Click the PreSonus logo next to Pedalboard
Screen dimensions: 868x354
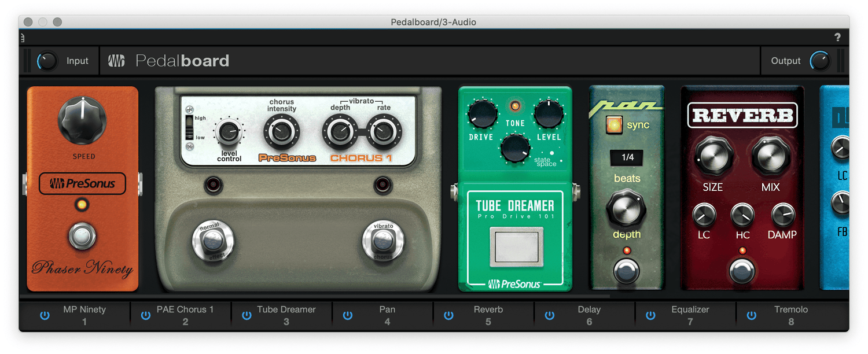(116, 61)
